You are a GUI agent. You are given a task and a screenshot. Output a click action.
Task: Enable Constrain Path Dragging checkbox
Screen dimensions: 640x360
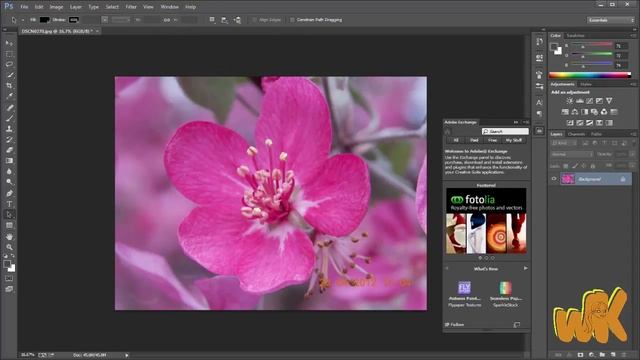[292, 20]
